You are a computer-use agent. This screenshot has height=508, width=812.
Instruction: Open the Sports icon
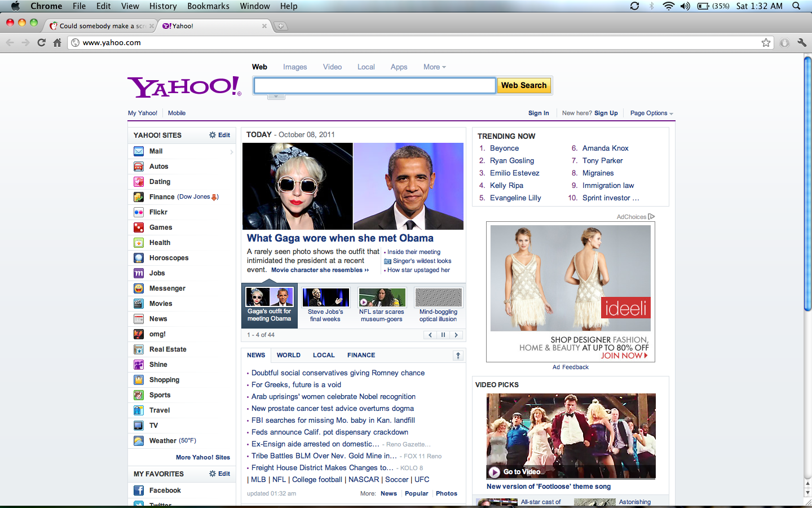(x=139, y=395)
